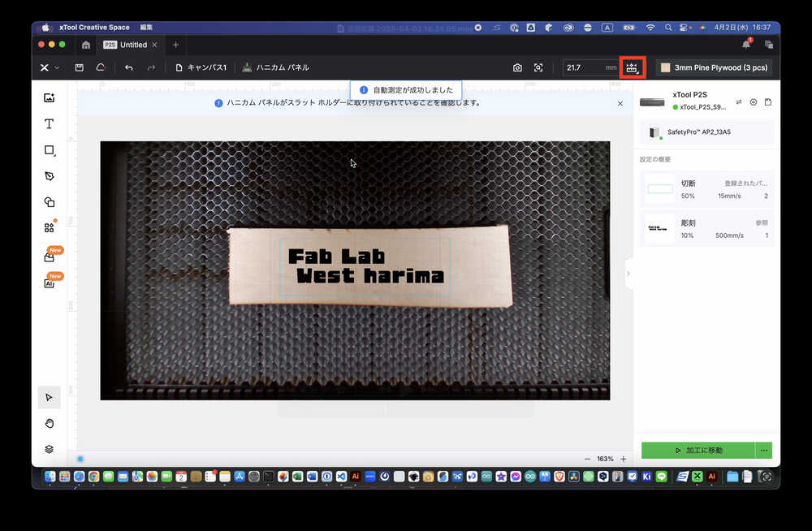Refresh the camera background image
The image size is (812, 531).
(517, 67)
